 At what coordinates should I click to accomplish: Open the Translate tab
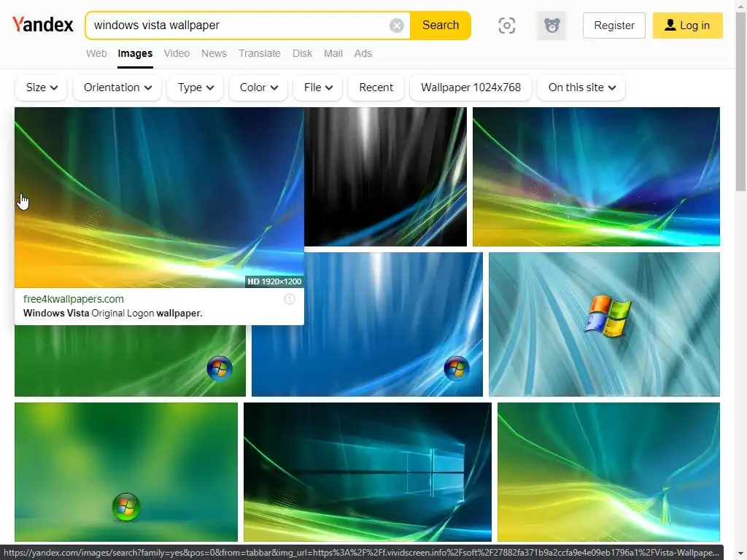tap(260, 53)
